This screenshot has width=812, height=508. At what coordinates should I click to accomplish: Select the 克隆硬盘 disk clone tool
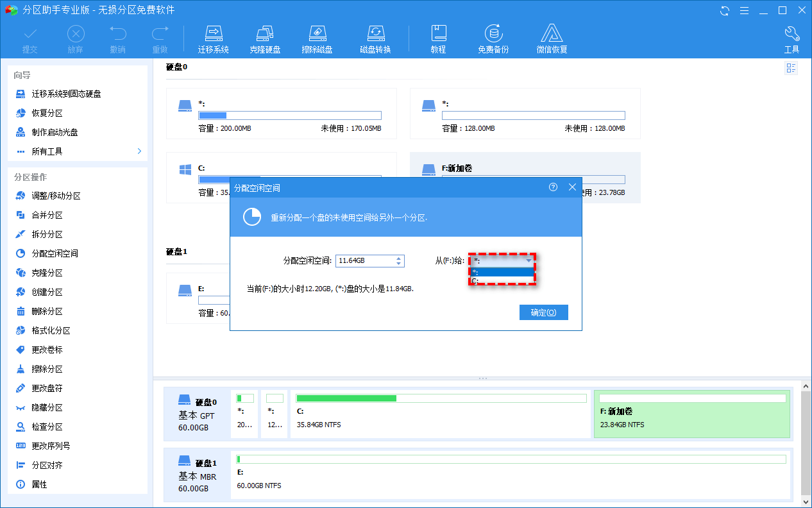tap(266, 37)
